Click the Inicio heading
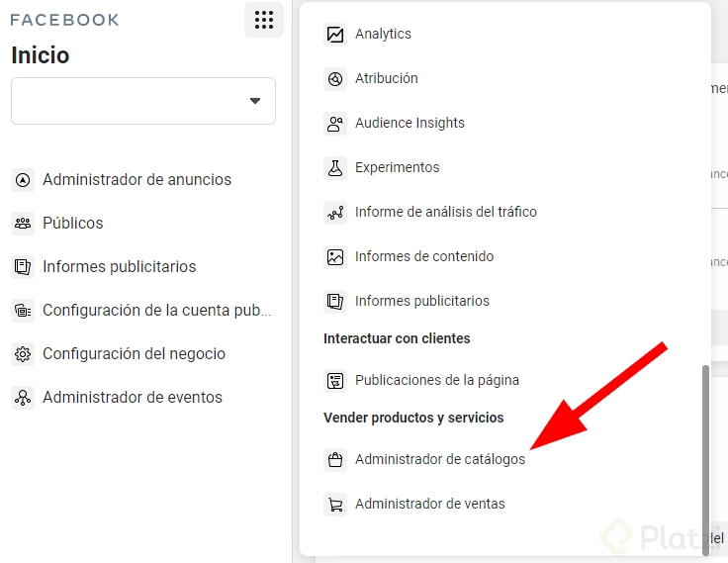This screenshot has width=728, height=563. click(41, 55)
